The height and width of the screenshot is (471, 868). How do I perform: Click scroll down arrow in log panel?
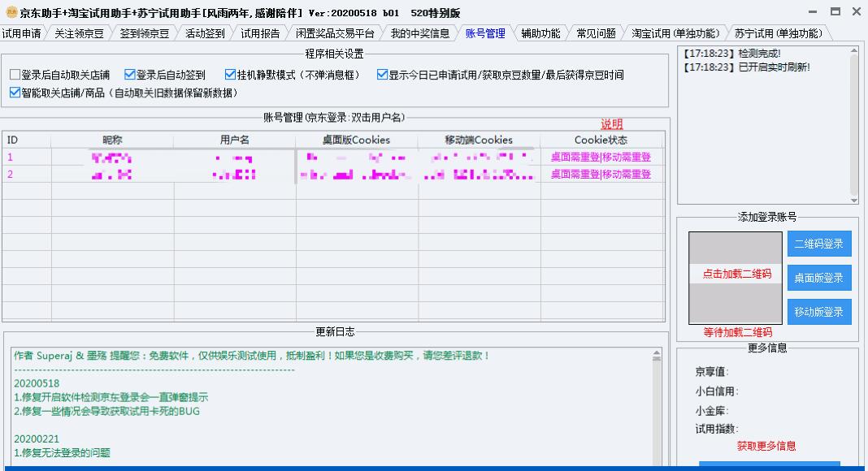pyautogui.click(x=853, y=201)
